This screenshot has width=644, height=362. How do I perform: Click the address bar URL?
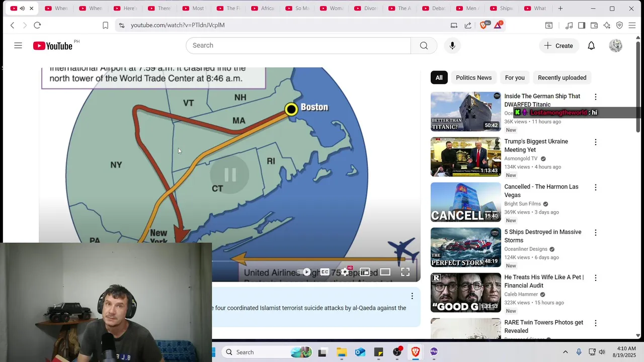point(178,25)
